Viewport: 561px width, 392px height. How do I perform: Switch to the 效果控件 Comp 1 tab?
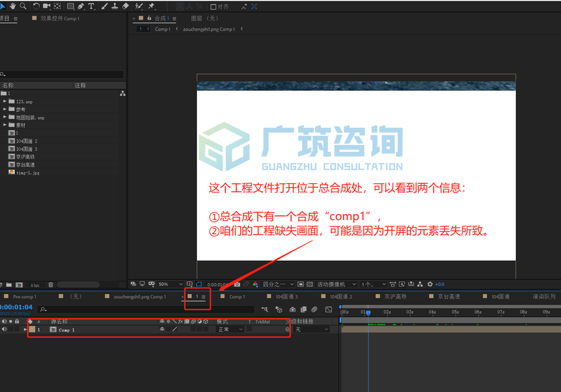point(60,18)
